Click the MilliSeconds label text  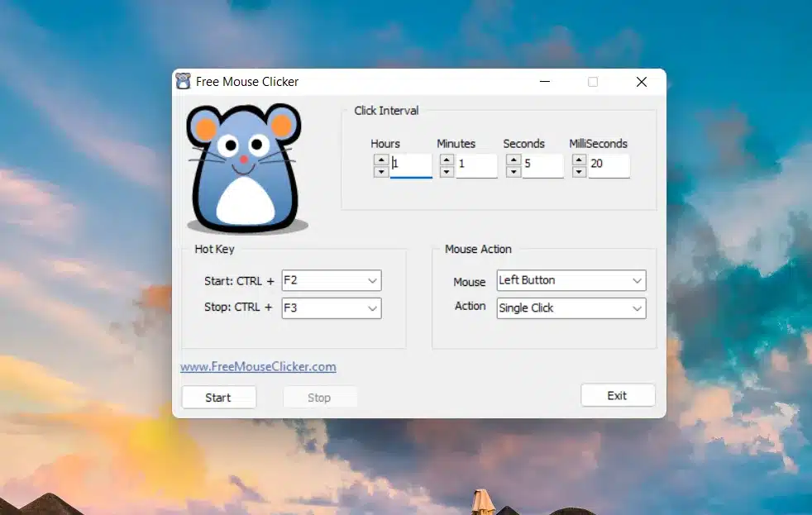(598, 143)
